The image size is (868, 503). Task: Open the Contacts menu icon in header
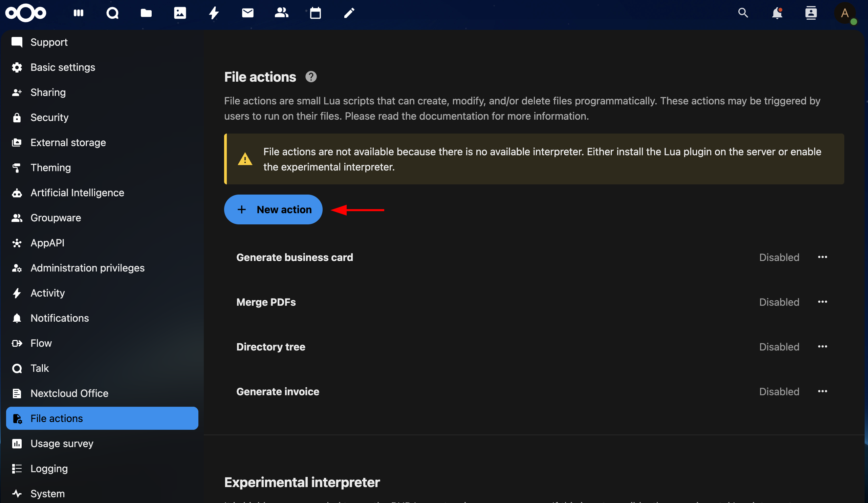pyautogui.click(x=811, y=13)
